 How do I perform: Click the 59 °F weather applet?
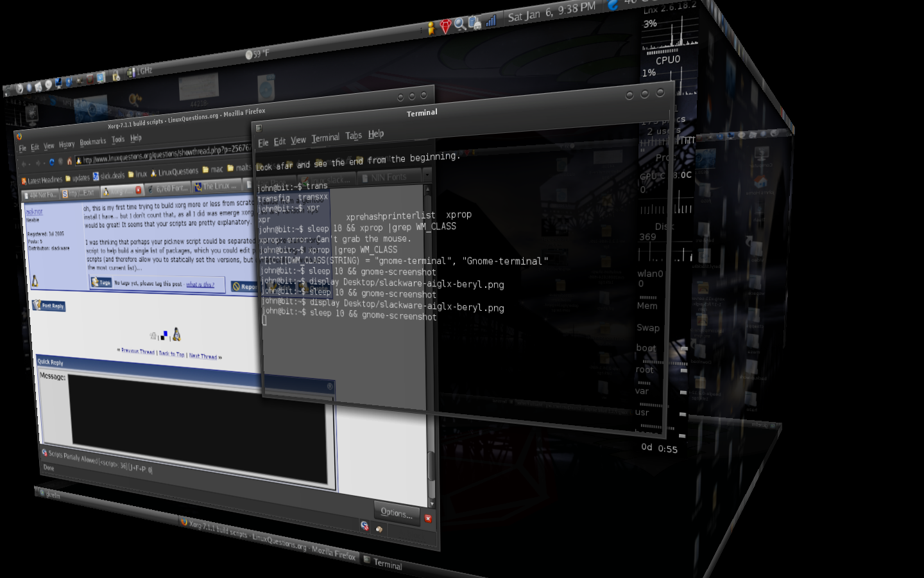(257, 55)
